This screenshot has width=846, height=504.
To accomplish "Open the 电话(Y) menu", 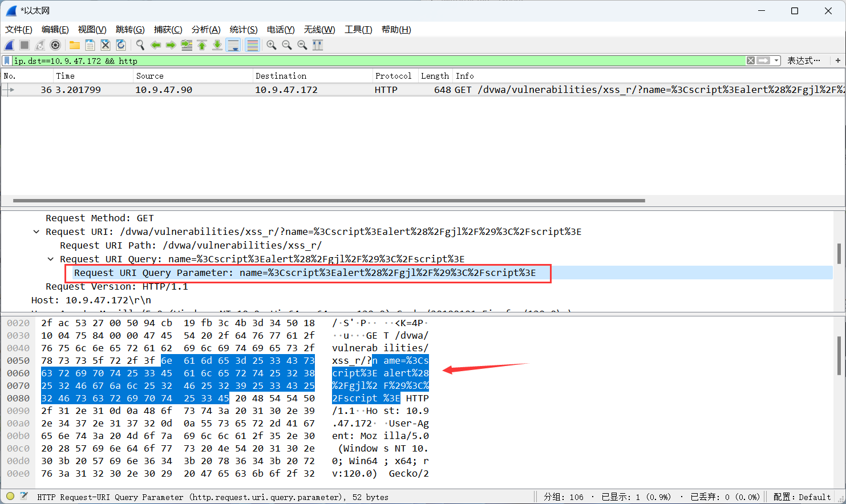I will tap(281, 30).
